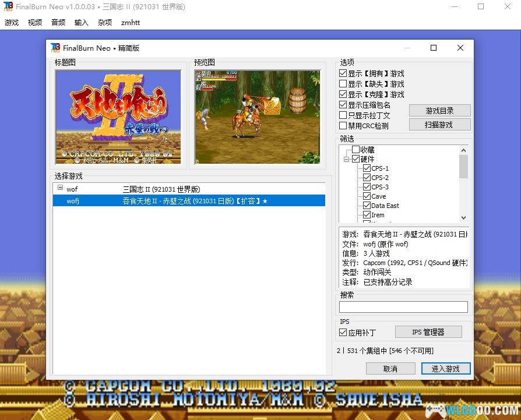Click the 搜索 input field

(403, 307)
